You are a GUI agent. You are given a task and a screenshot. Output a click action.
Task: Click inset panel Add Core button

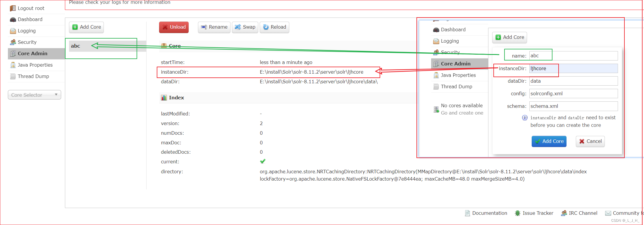pyautogui.click(x=509, y=37)
